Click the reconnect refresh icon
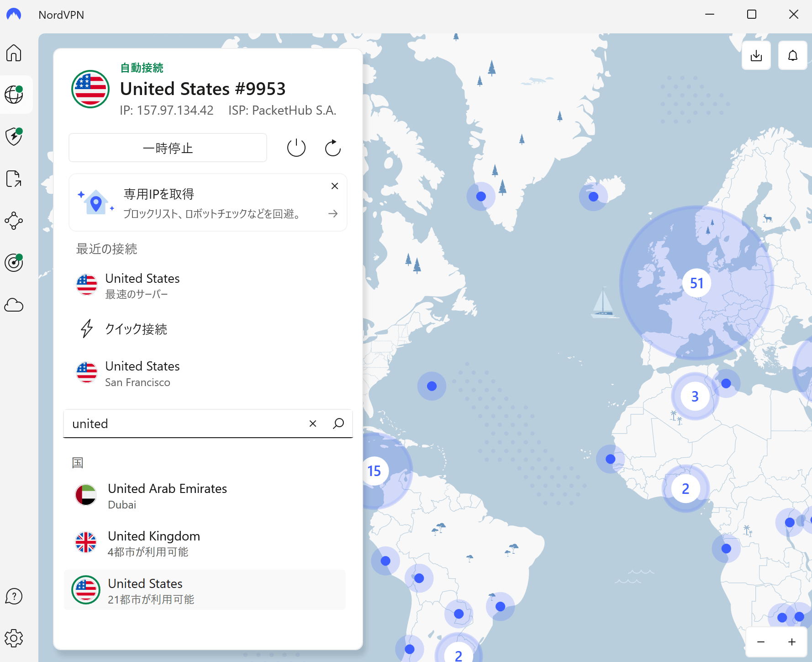The image size is (812, 662). coord(333,148)
